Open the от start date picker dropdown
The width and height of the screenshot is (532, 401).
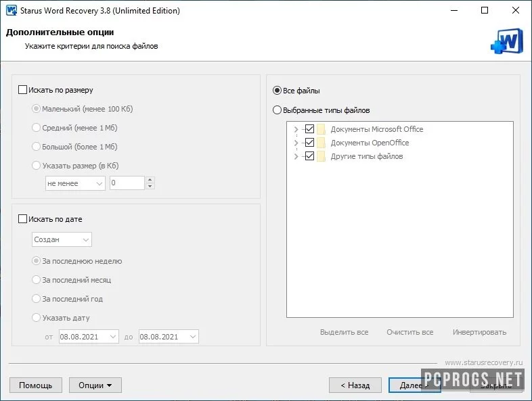113,337
